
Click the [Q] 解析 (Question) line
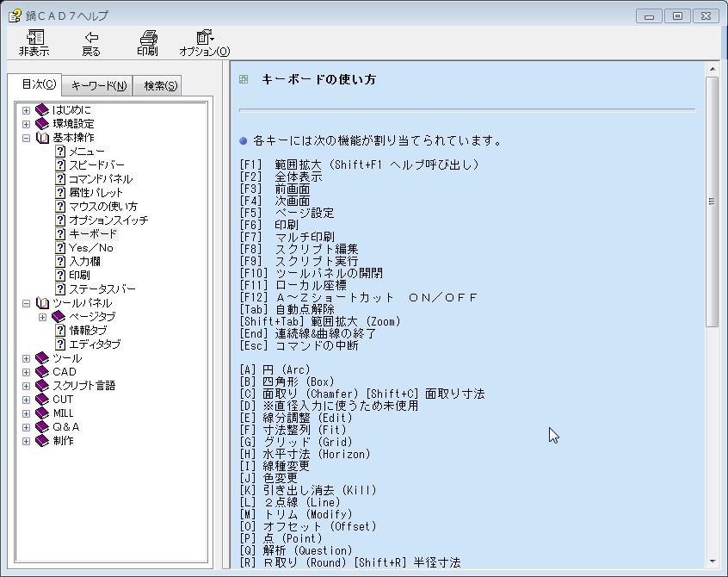296,550
